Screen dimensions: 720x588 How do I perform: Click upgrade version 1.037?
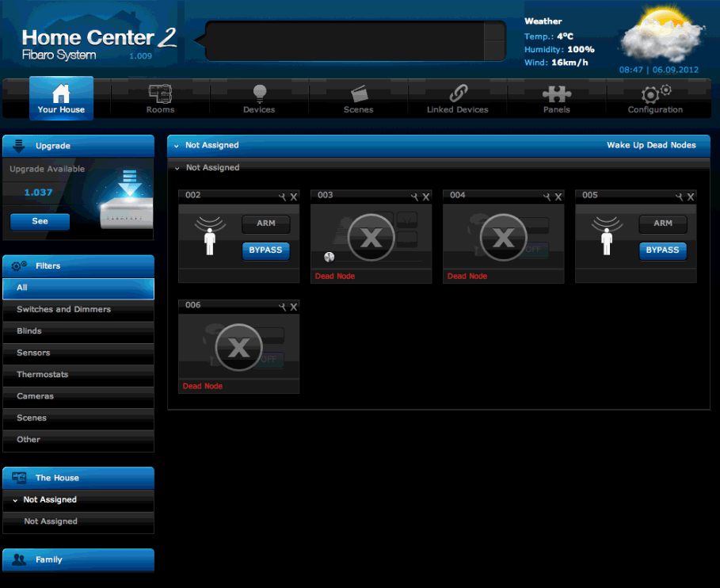pyautogui.click(x=38, y=193)
